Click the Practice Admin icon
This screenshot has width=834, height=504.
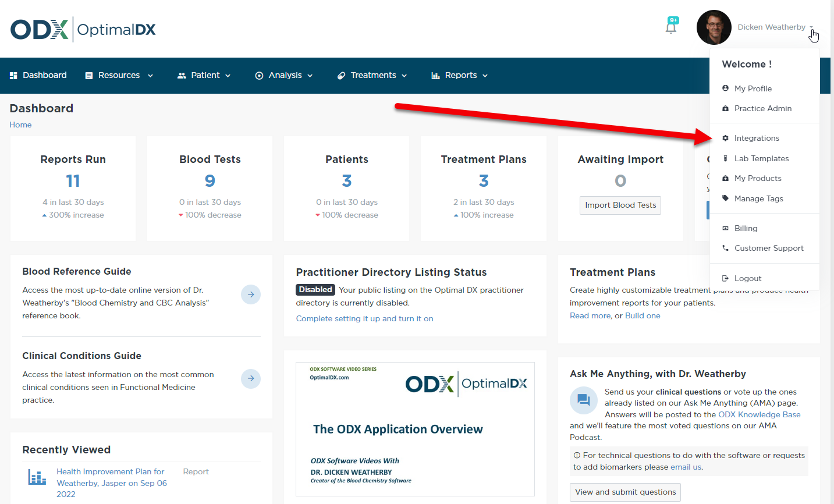(x=725, y=108)
